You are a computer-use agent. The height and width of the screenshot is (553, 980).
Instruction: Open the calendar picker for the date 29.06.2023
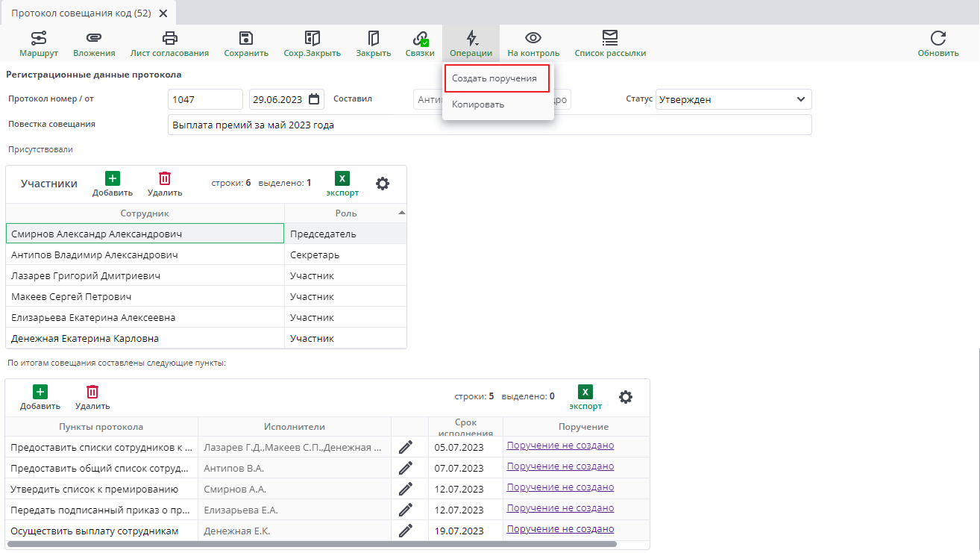(x=314, y=99)
